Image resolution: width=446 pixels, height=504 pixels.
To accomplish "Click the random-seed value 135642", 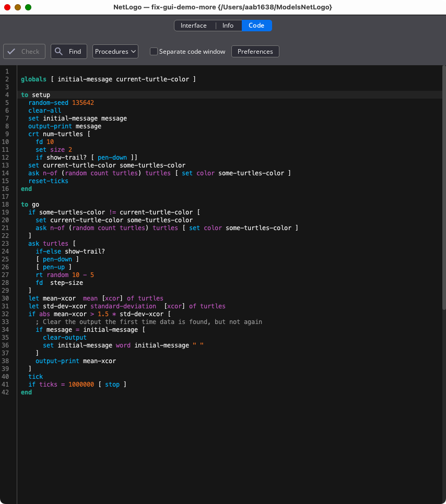I will tap(83, 103).
